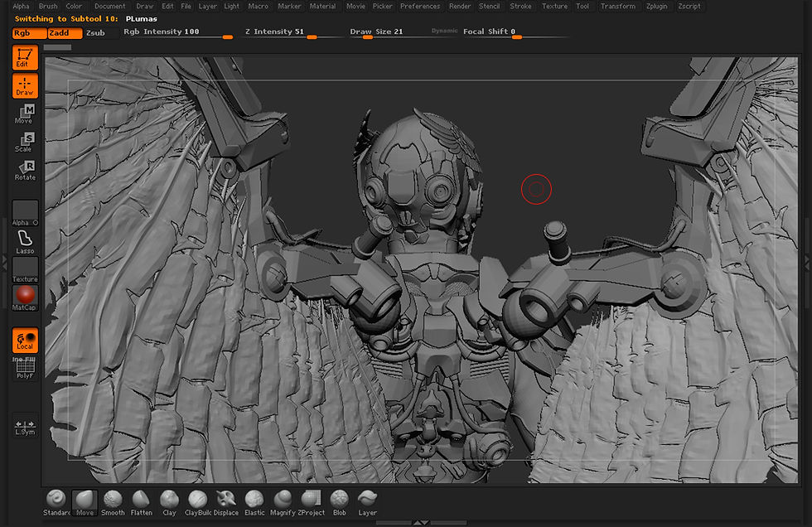This screenshot has height=527, width=812.
Task: Select the Flatten brush
Action: point(141,500)
